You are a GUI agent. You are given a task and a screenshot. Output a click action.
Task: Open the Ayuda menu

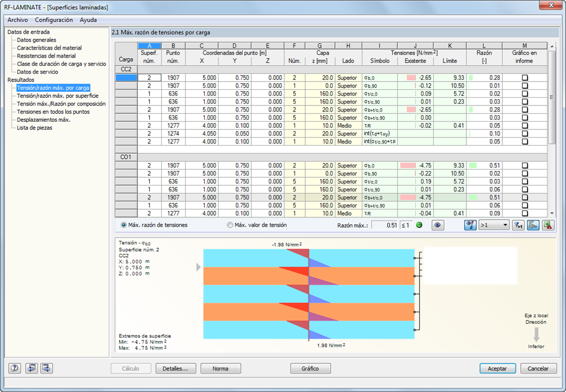[x=88, y=20]
